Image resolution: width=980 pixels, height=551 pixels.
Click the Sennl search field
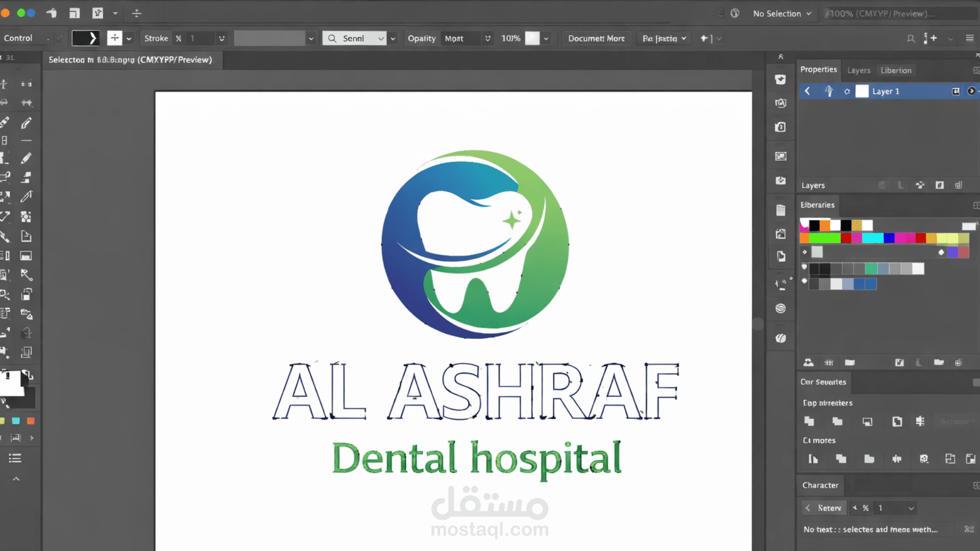(354, 38)
